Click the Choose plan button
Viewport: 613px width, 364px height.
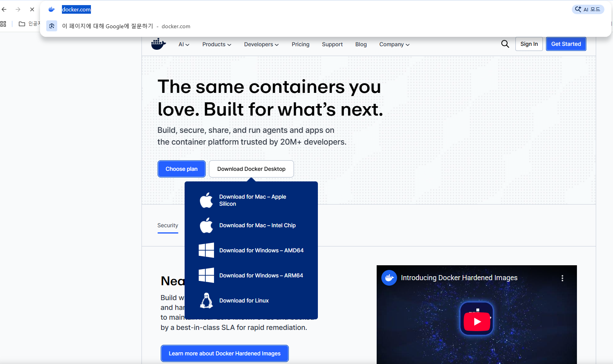coord(181,169)
